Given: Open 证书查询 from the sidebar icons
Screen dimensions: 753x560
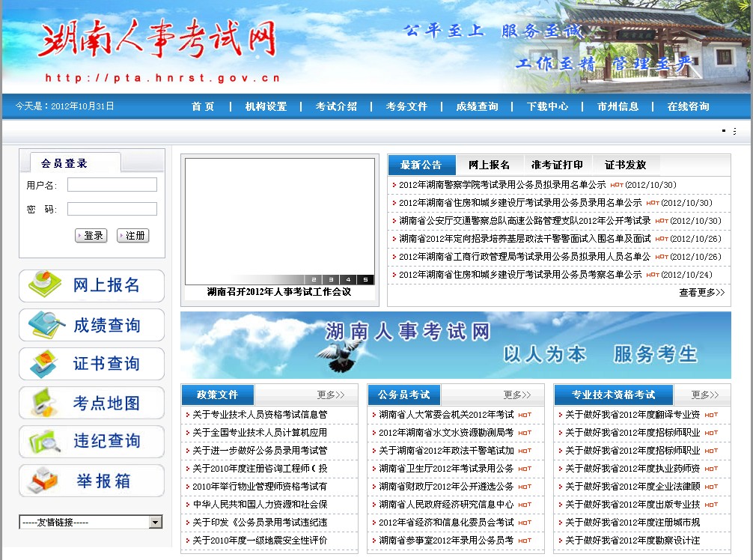Looking at the screenshot, I should point(91,364).
